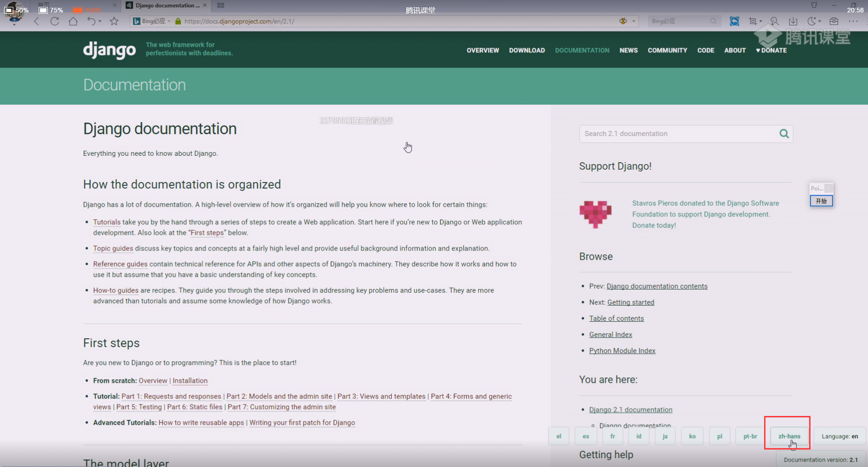This screenshot has width=868, height=467.
Task: Click the pixel heart donation image
Action: (x=595, y=214)
